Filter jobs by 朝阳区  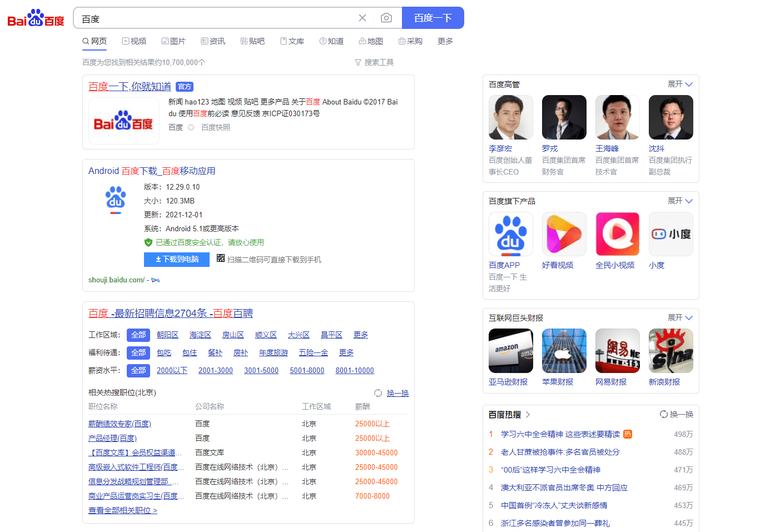[167, 335]
